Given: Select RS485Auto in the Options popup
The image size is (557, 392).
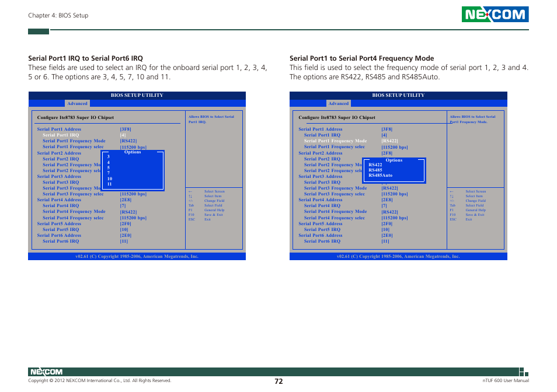Looking at the screenshot, I should pos(380,175).
